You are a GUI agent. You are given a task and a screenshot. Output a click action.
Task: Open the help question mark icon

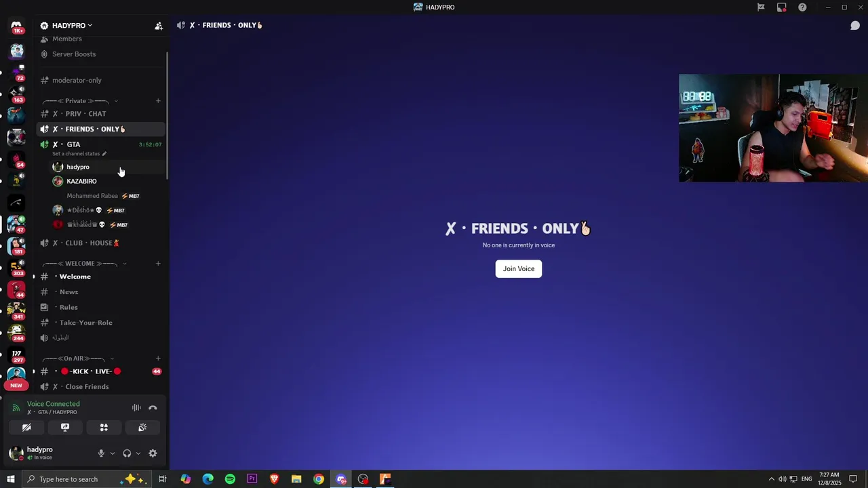[x=802, y=7]
